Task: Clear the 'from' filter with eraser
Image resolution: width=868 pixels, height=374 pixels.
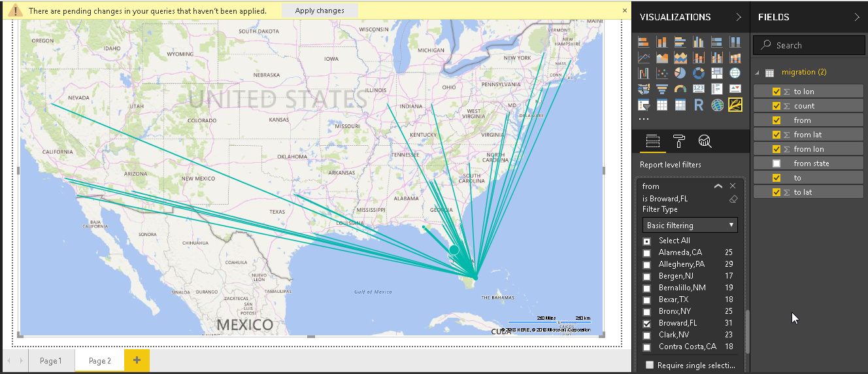Action: (x=733, y=199)
